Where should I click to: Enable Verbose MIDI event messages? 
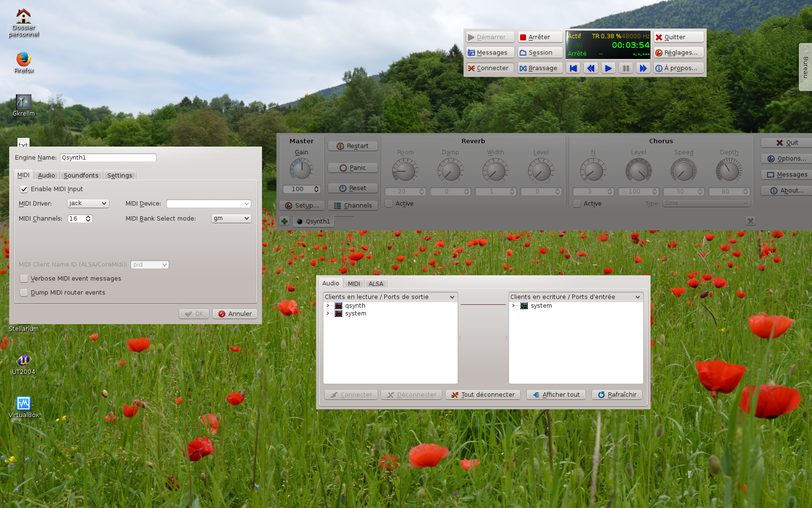pyautogui.click(x=24, y=279)
